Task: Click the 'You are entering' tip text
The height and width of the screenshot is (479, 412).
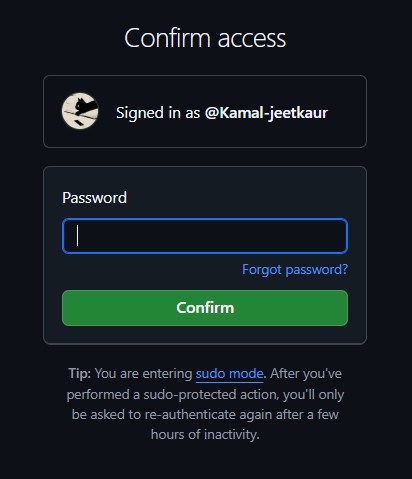Action: pos(143,374)
